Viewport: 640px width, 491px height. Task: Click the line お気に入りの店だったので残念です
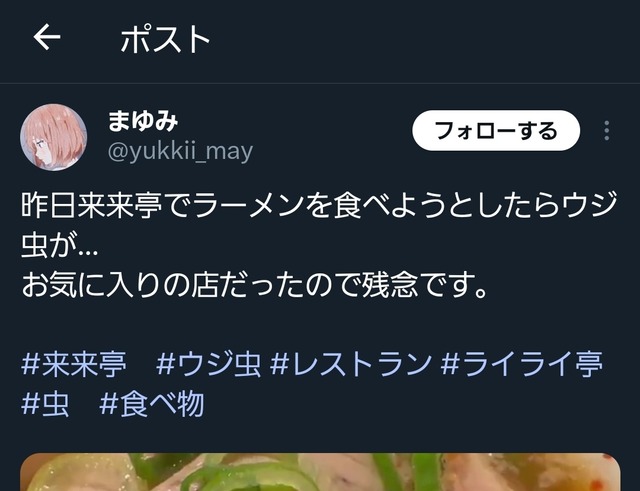click(x=255, y=284)
